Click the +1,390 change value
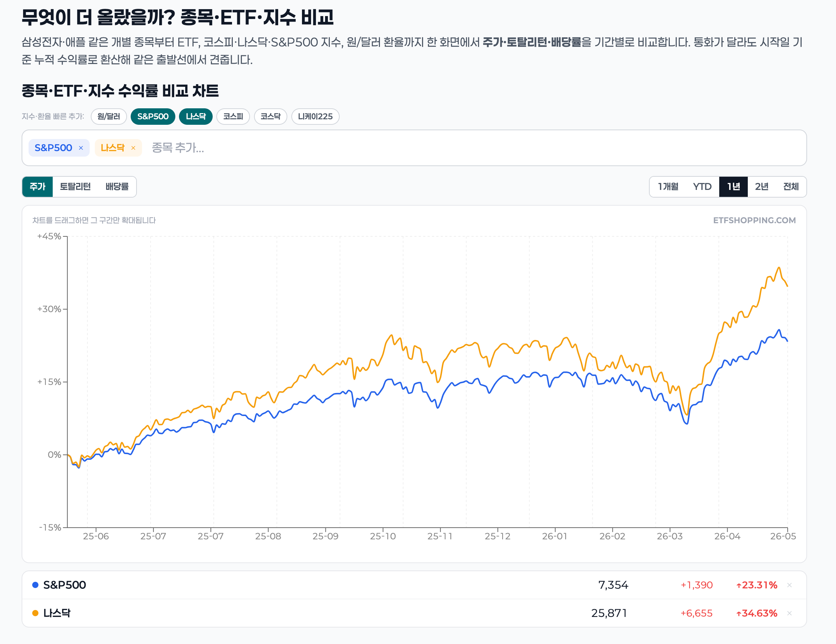Viewport: 836px width, 644px height. [696, 585]
